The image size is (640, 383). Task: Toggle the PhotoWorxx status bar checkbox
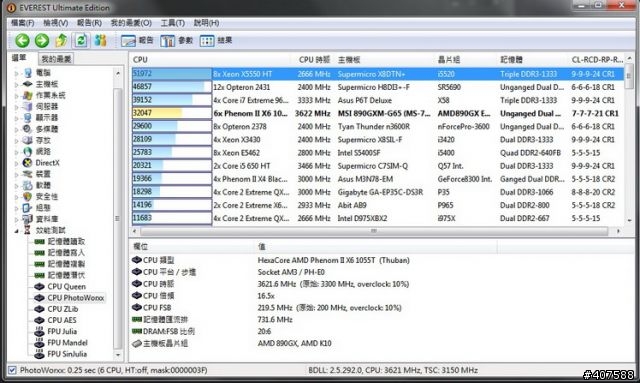tap(12, 370)
